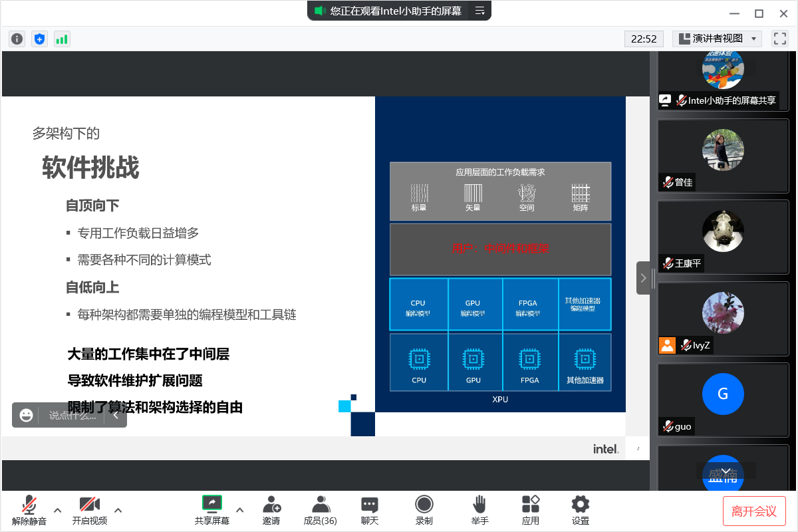Open the 邀请 invite icon
This screenshot has width=798, height=532.
click(271, 510)
